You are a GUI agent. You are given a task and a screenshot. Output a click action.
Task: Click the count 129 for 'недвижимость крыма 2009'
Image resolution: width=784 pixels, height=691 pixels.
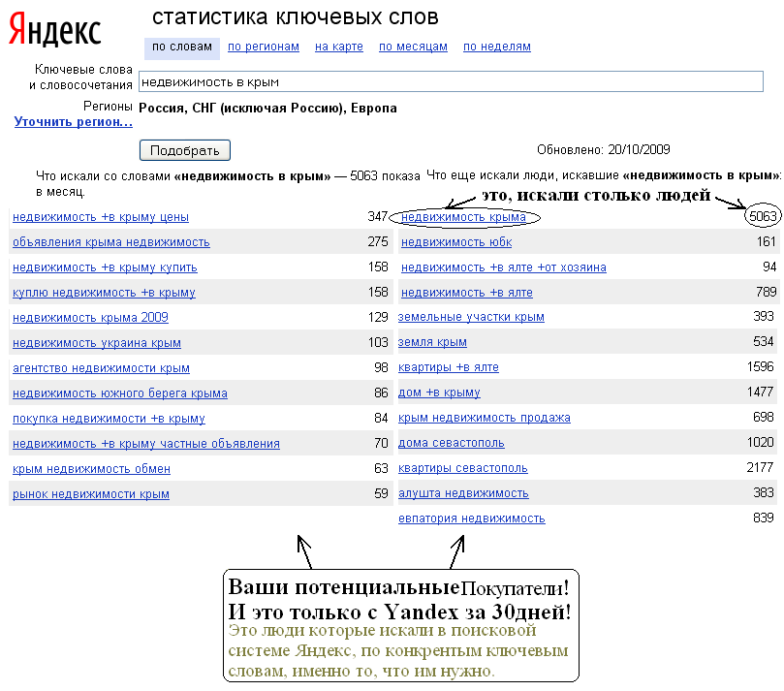coord(378,317)
